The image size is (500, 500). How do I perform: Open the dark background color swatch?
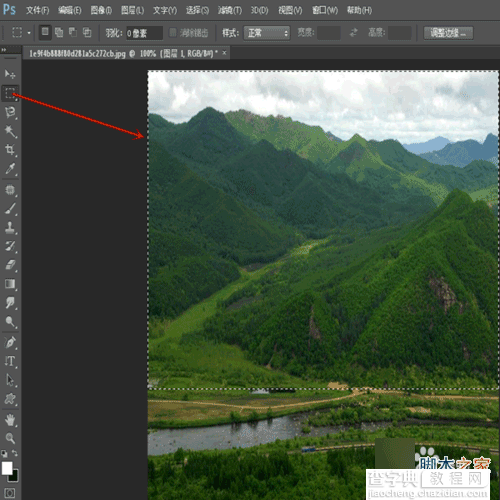(x=15, y=477)
